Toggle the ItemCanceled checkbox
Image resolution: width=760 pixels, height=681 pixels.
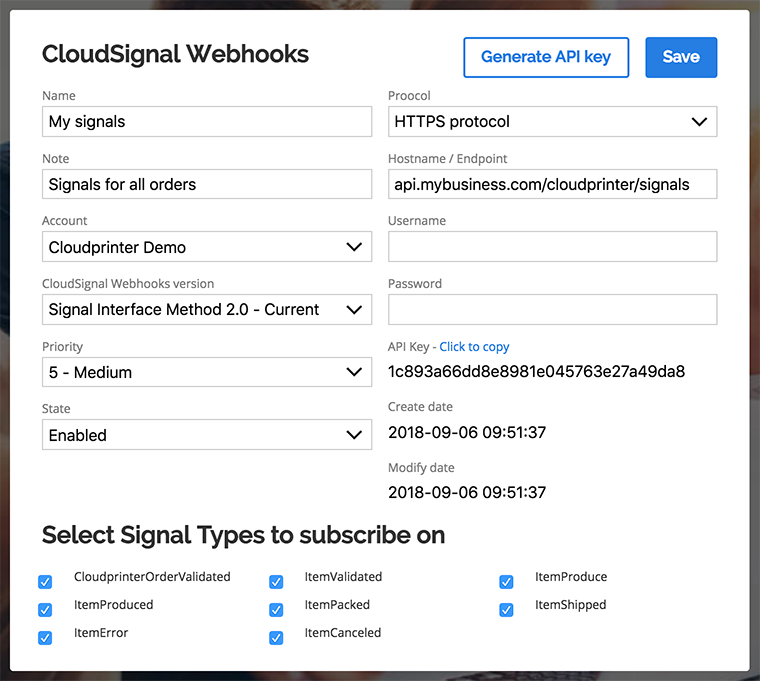(276, 638)
